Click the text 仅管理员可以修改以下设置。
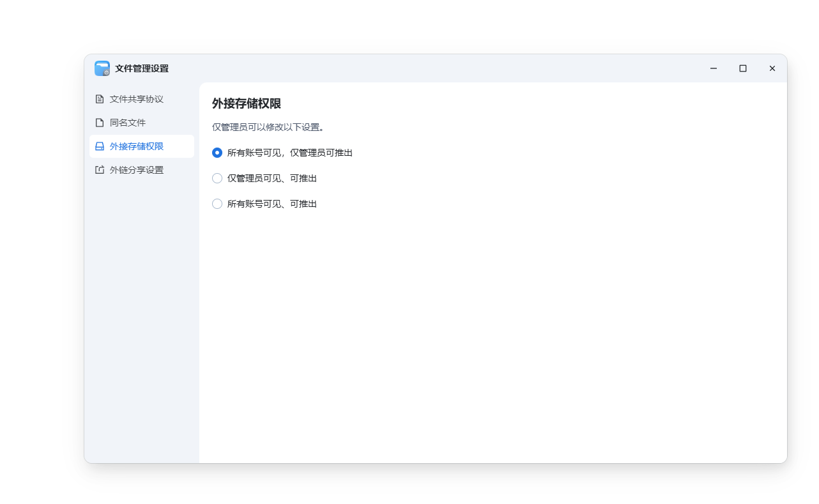The height and width of the screenshot is (504, 819). [x=269, y=127]
